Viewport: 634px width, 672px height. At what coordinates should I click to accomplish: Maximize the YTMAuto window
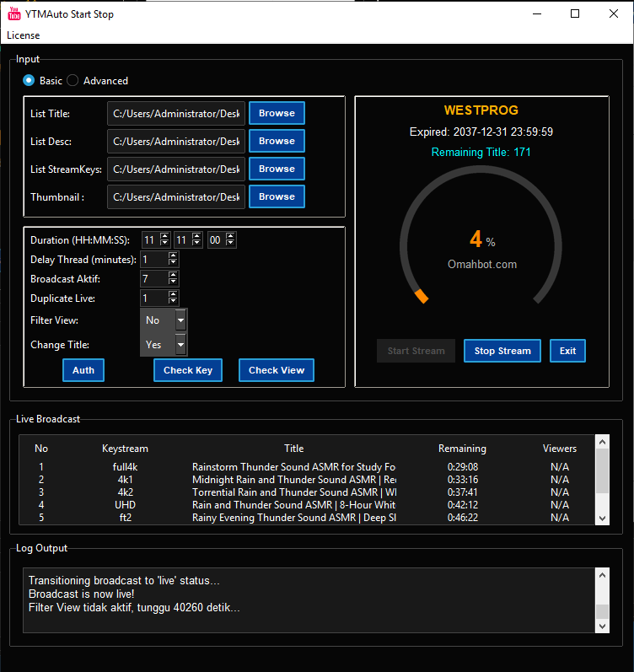pos(575,13)
